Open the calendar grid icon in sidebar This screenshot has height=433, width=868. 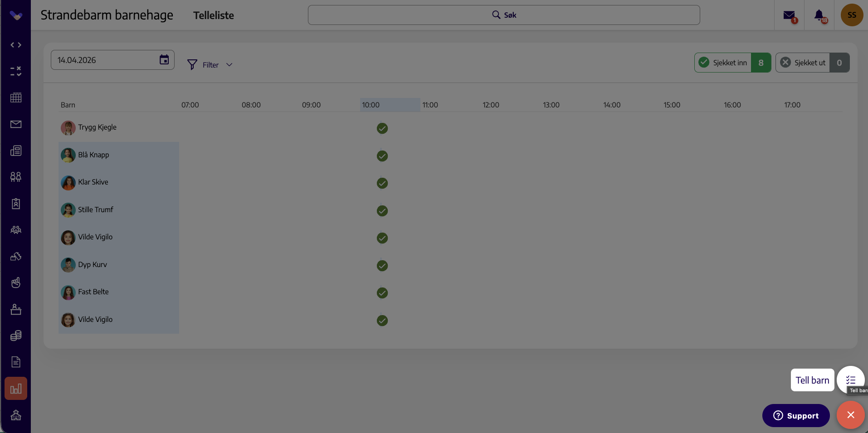[x=16, y=97]
